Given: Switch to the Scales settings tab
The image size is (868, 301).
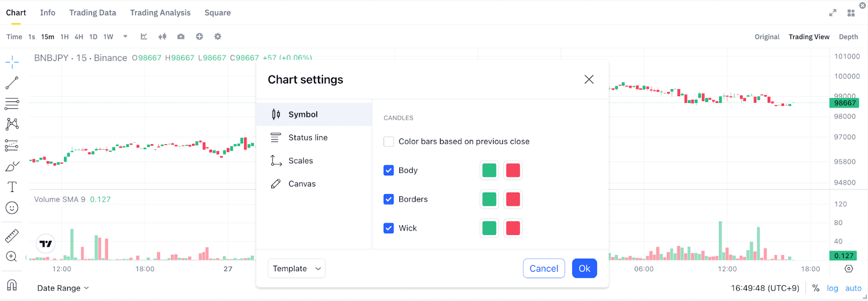Looking at the screenshot, I should pos(301,161).
